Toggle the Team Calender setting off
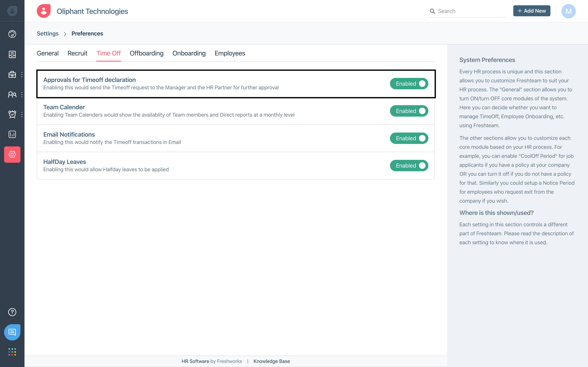This screenshot has width=588, height=367. click(x=409, y=111)
